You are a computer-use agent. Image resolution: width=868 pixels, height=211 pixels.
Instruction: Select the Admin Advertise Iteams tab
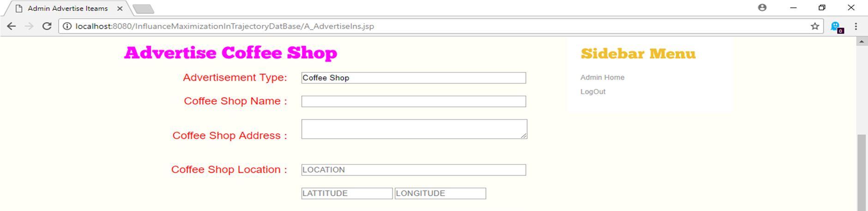(x=67, y=8)
